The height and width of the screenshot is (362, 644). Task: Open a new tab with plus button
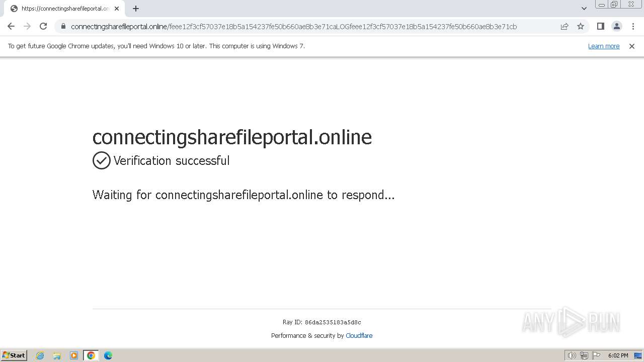pyautogui.click(x=136, y=9)
